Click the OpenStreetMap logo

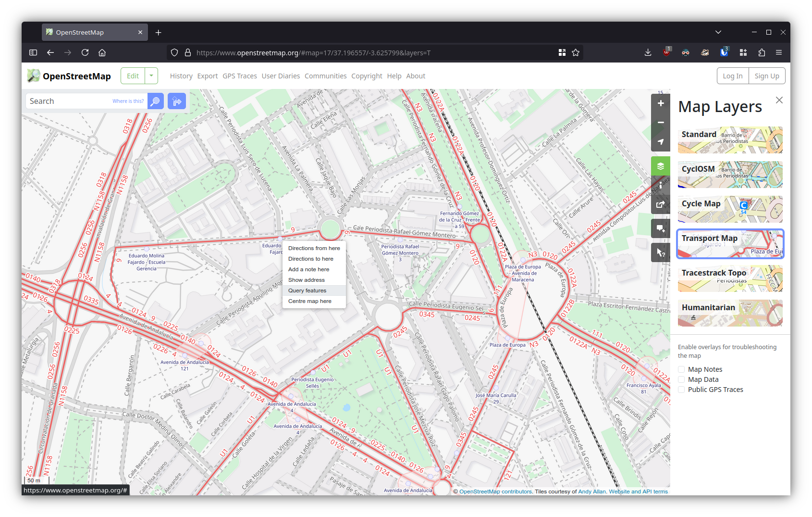pos(69,76)
